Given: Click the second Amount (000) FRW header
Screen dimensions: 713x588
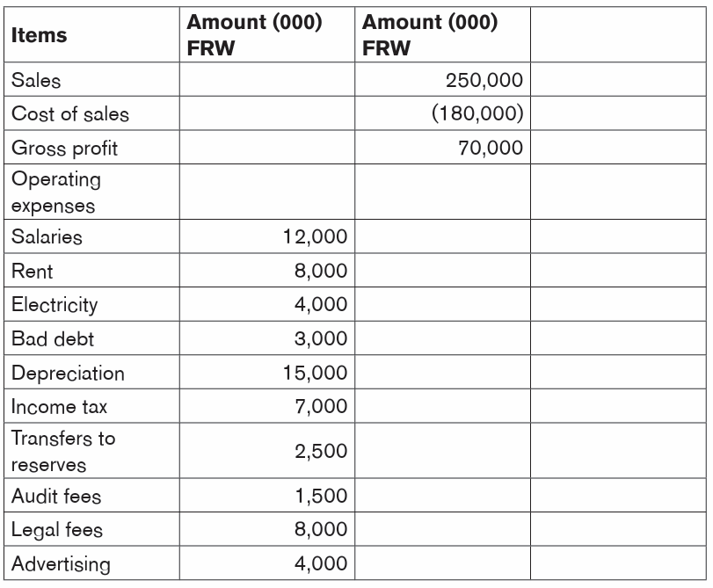Looking at the screenshot, I should click(430, 35).
